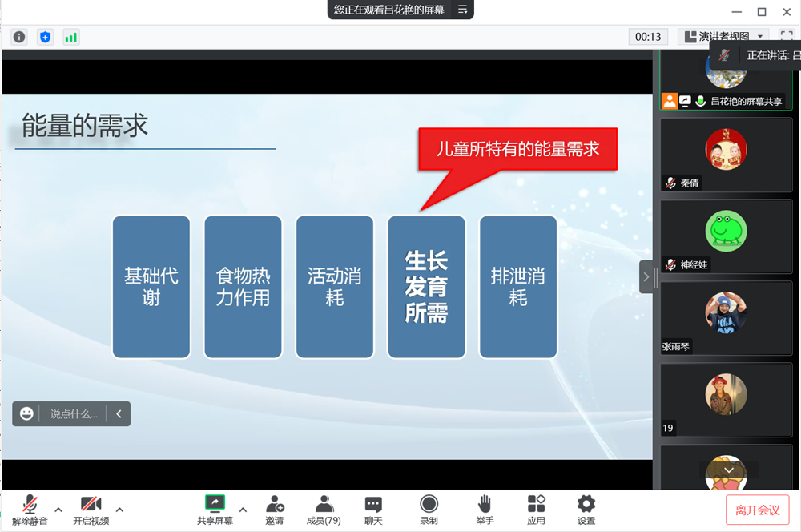This screenshot has width=801, height=532.
Task: Open the meeting info icon
Action: [x=19, y=37]
